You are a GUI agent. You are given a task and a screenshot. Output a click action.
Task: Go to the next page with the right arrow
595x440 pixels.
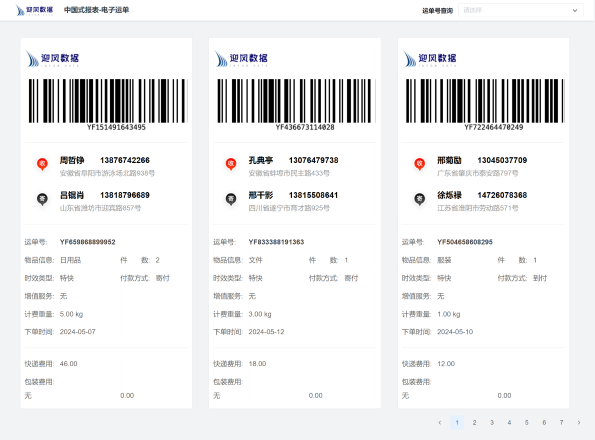[x=579, y=423]
